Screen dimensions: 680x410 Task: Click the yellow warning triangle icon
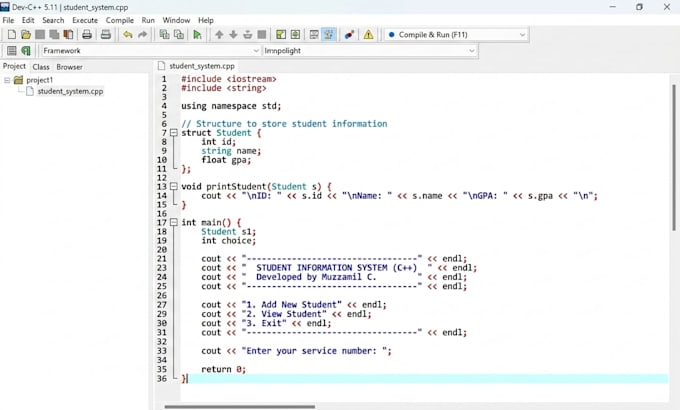[x=368, y=35]
